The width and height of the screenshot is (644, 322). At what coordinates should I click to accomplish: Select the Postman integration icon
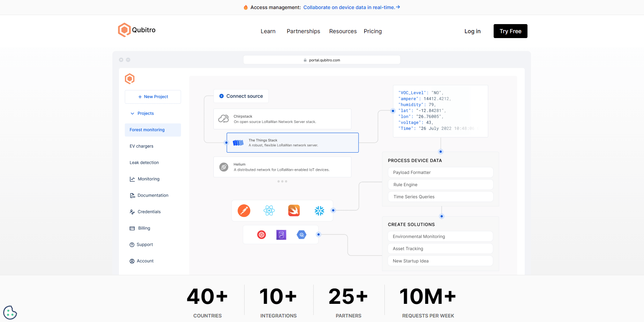pyautogui.click(x=244, y=211)
